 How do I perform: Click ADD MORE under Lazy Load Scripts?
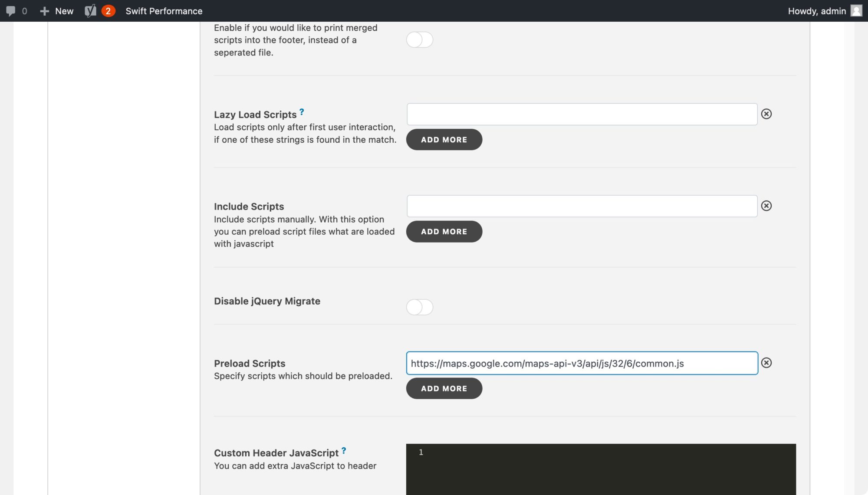coord(444,139)
